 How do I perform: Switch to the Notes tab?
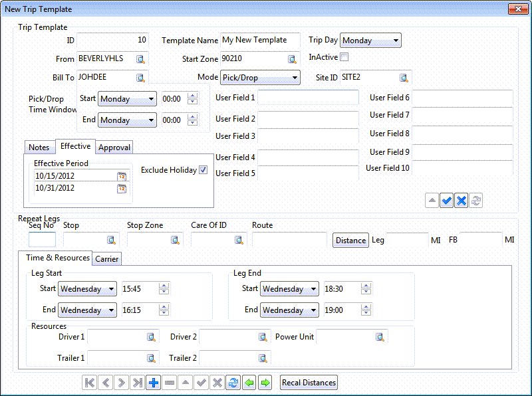(39, 148)
